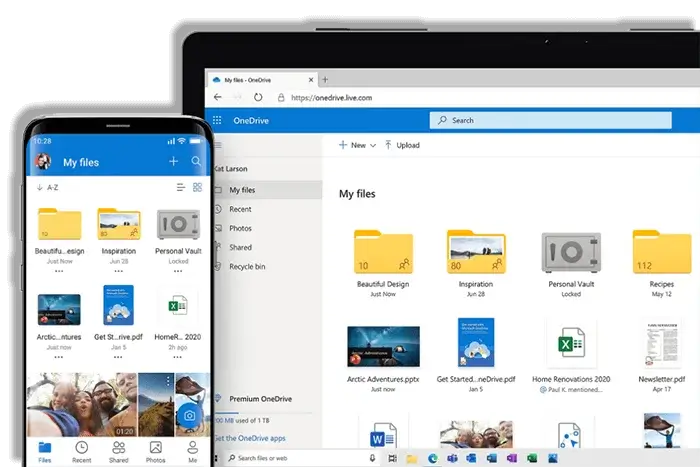This screenshot has height=467, width=700.
Task: Open File Explorer from Windows taskbar
Action: pos(412,459)
